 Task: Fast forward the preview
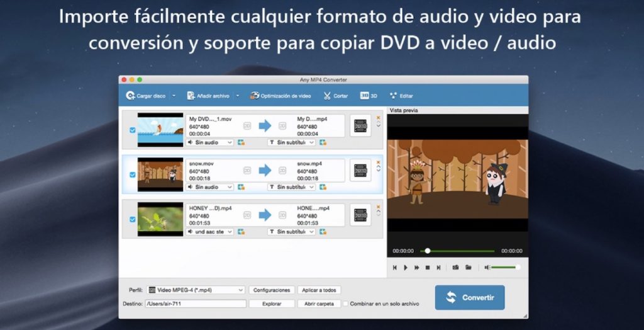[x=416, y=268]
